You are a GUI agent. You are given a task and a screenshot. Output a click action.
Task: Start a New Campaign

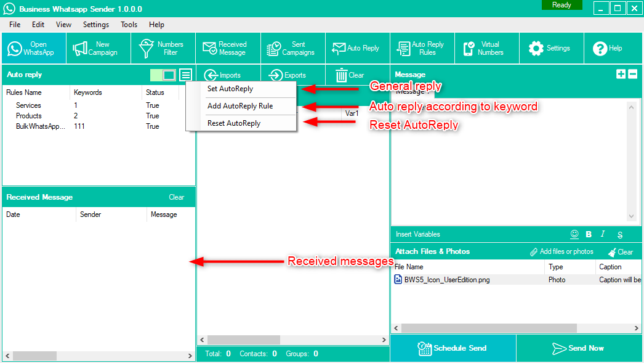coord(98,48)
